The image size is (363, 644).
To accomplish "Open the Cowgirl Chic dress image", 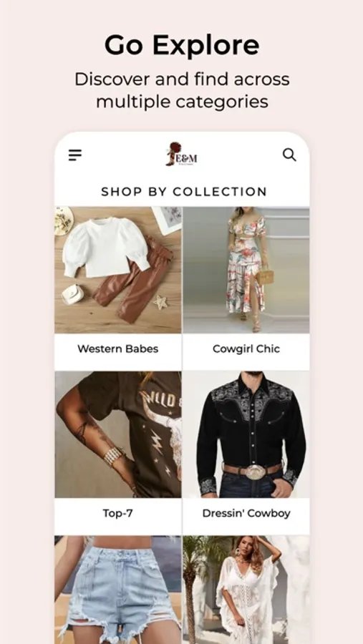I will pyautogui.click(x=246, y=270).
